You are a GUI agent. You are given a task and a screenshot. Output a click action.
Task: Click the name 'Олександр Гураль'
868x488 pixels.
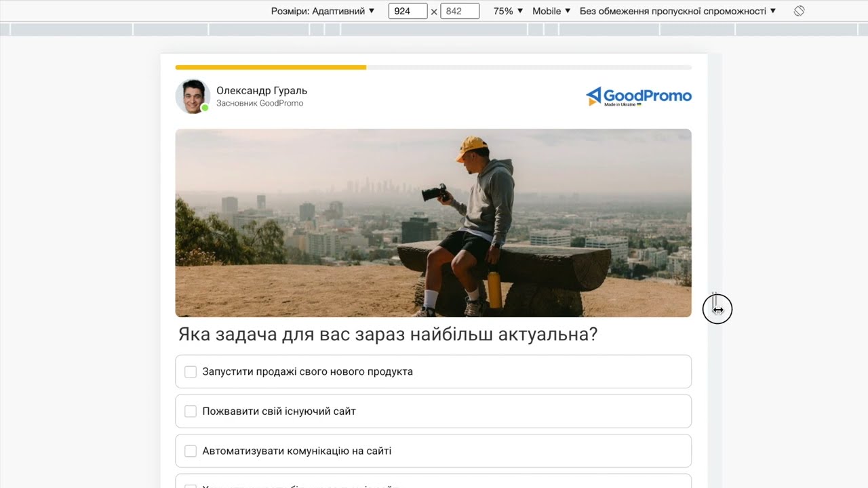tap(262, 90)
